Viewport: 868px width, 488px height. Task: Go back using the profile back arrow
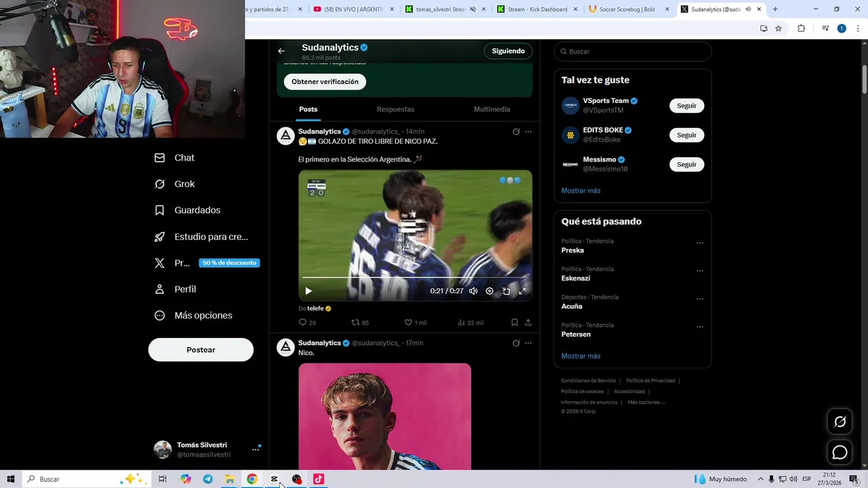(281, 51)
